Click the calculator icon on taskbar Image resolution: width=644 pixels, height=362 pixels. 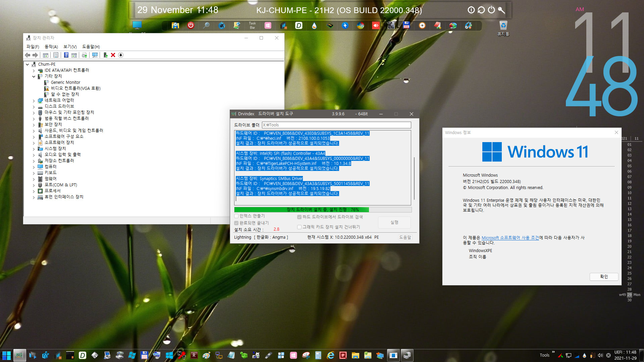point(318,355)
